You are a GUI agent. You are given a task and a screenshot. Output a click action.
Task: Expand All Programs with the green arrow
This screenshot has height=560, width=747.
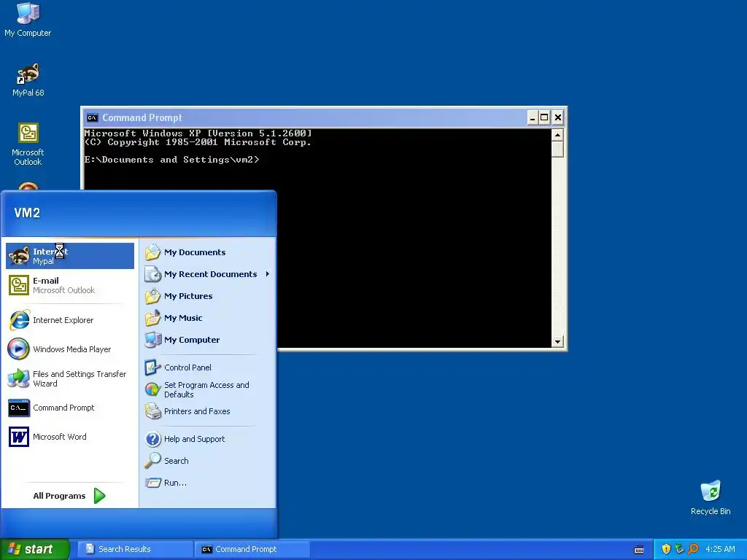(99, 496)
